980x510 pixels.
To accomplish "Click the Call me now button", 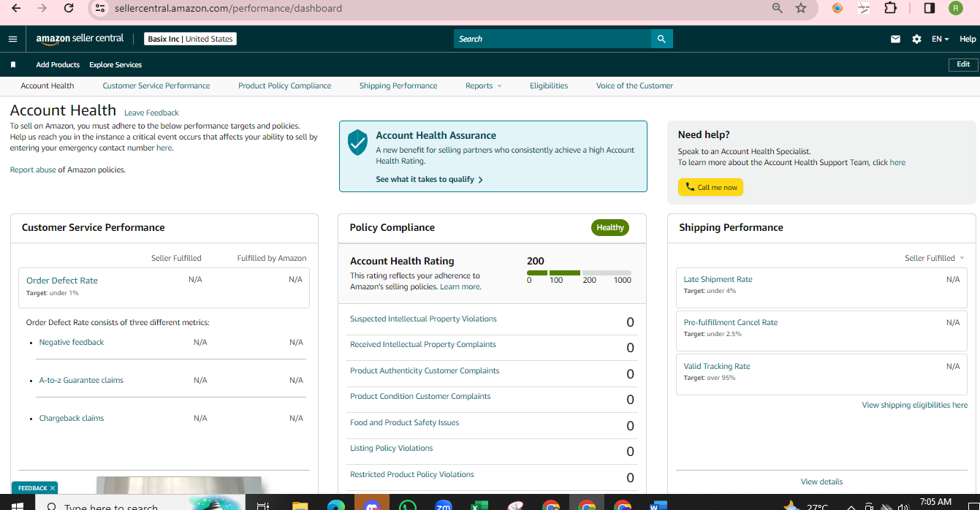I will 711,187.
